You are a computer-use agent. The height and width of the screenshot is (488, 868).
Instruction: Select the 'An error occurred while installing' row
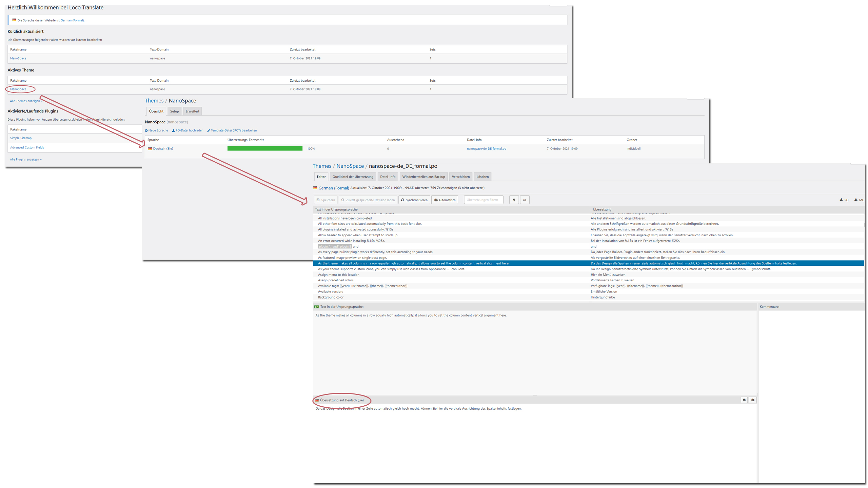point(588,241)
